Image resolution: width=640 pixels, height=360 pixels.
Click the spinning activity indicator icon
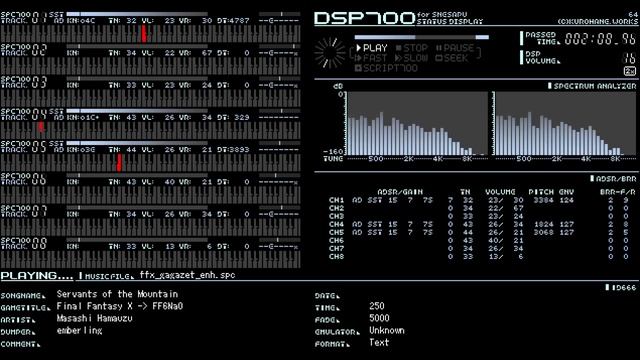[330, 53]
